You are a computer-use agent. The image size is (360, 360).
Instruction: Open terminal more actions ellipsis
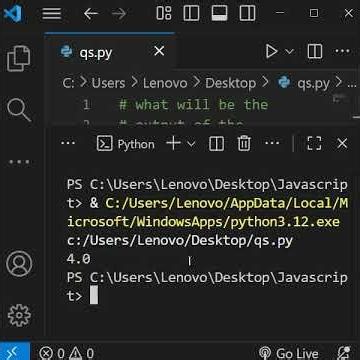coord(272,143)
